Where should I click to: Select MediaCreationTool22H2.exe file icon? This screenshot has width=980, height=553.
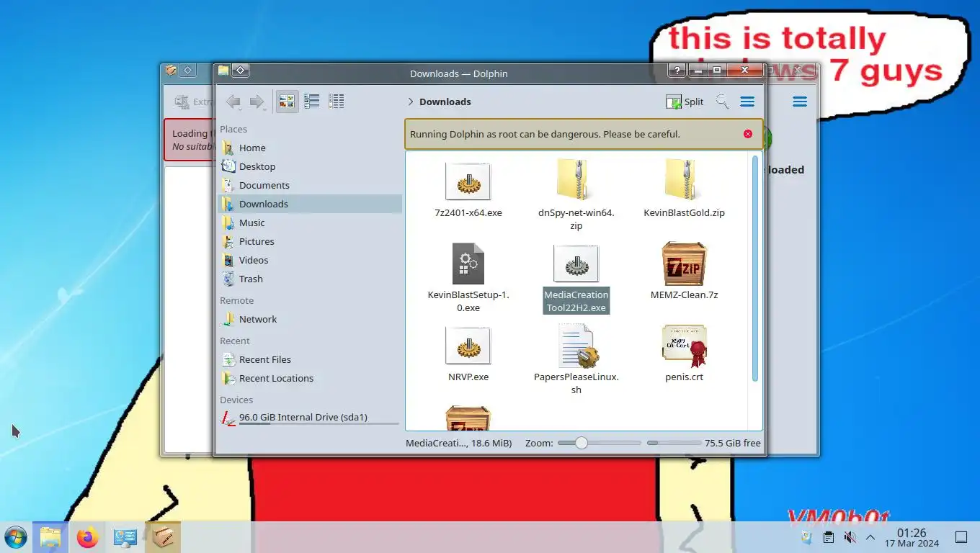pyautogui.click(x=576, y=264)
